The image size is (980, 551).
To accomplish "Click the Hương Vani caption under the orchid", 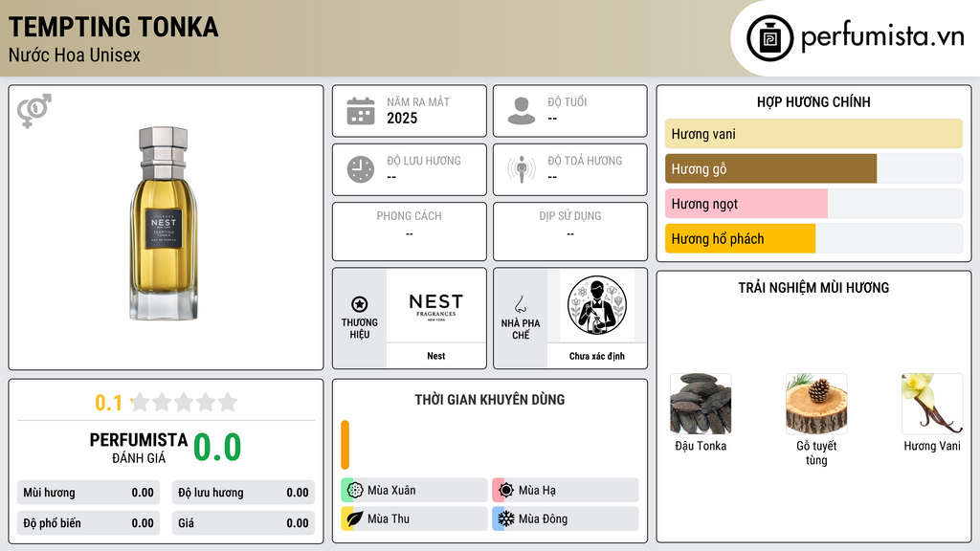I will 932,446.
